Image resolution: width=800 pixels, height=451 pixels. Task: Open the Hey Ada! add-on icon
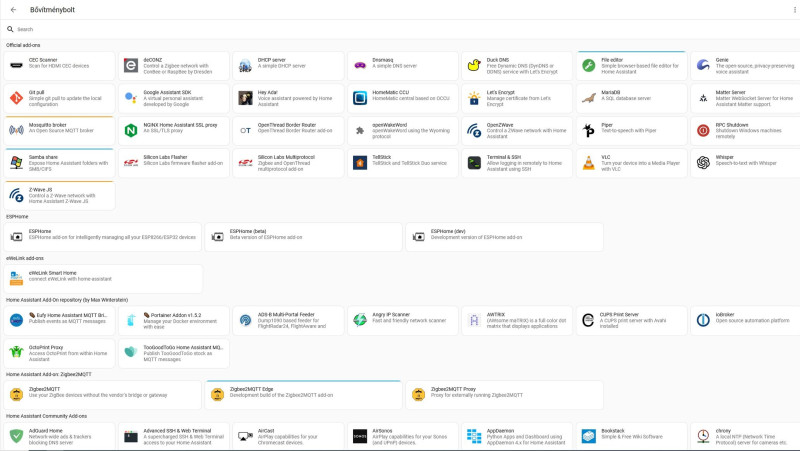click(x=245, y=98)
